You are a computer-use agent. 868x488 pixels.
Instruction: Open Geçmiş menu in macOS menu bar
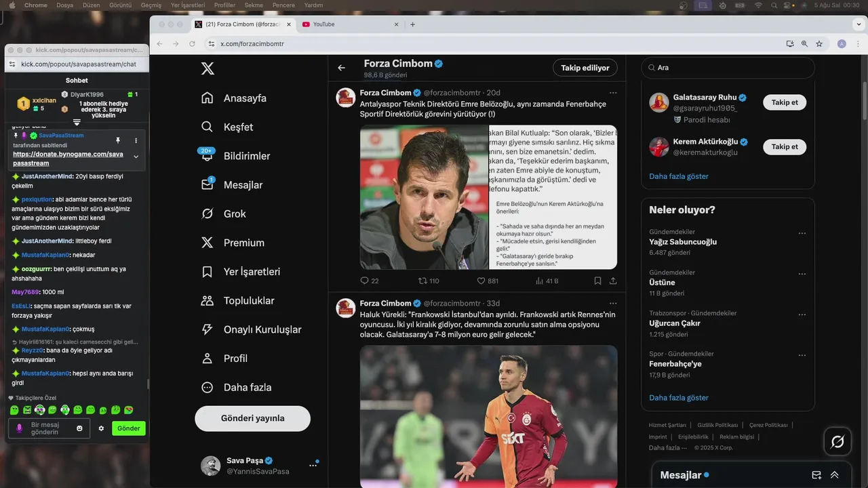pos(151,5)
